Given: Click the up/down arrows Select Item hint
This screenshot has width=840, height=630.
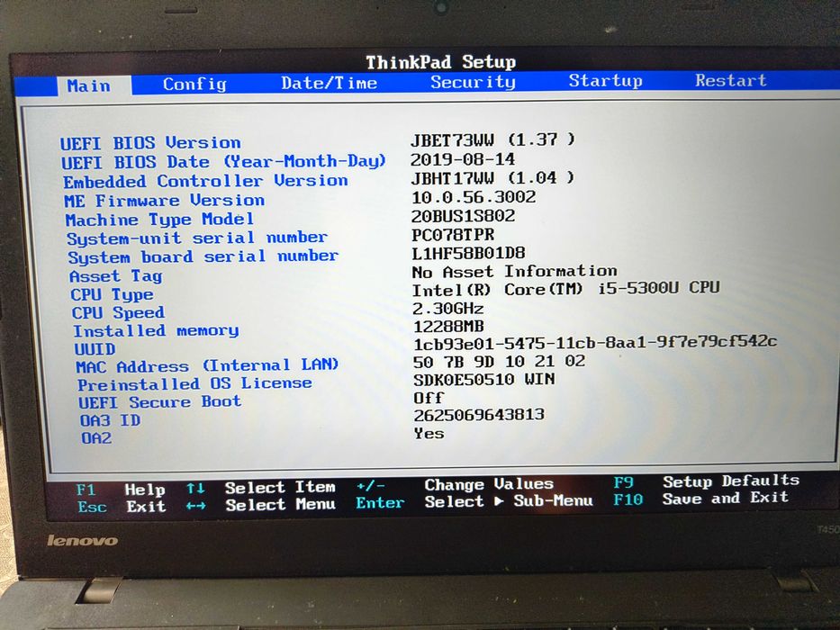Looking at the screenshot, I should [x=261, y=488].
